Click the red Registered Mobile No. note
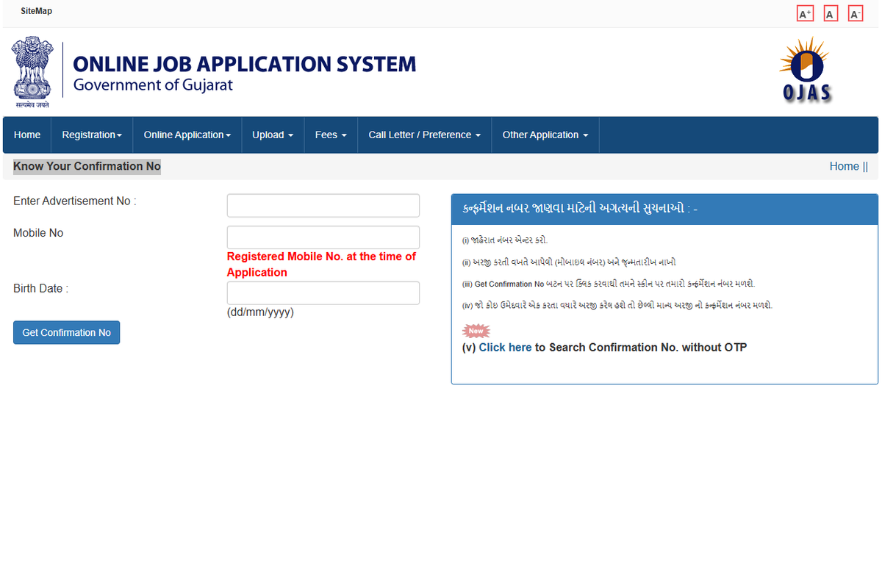 point(321,265)
